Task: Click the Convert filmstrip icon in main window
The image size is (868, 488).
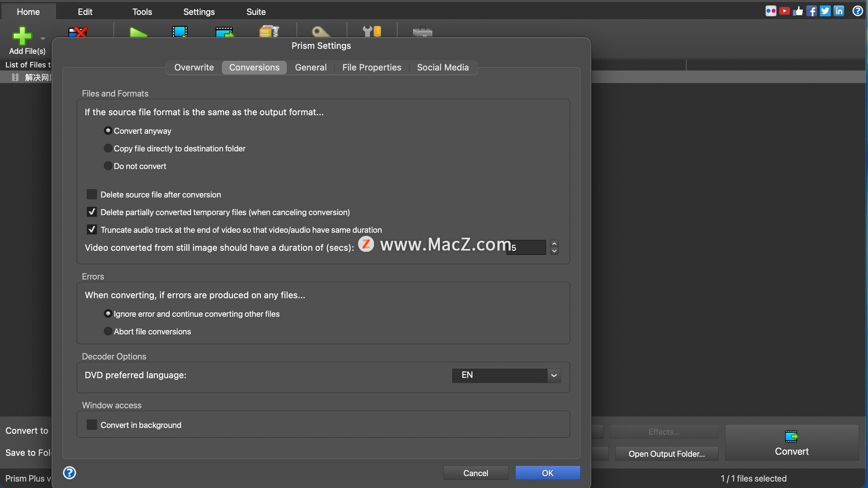Action: coord(791,436)
